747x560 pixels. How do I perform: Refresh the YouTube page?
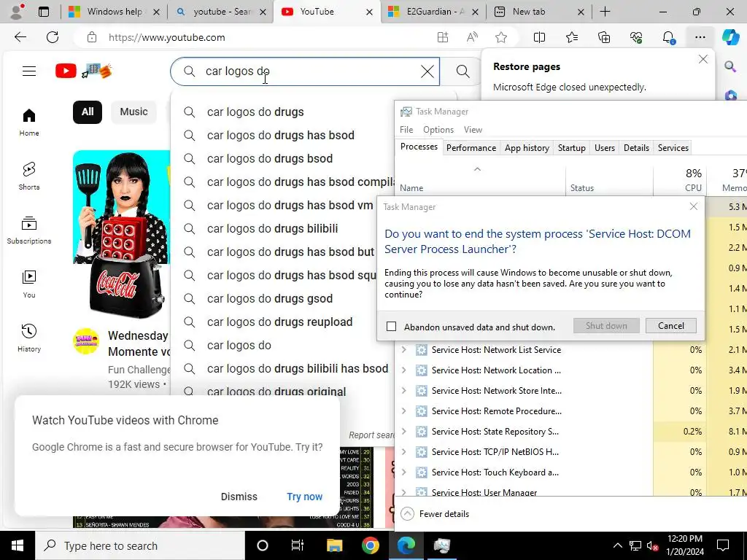point(53,37)
